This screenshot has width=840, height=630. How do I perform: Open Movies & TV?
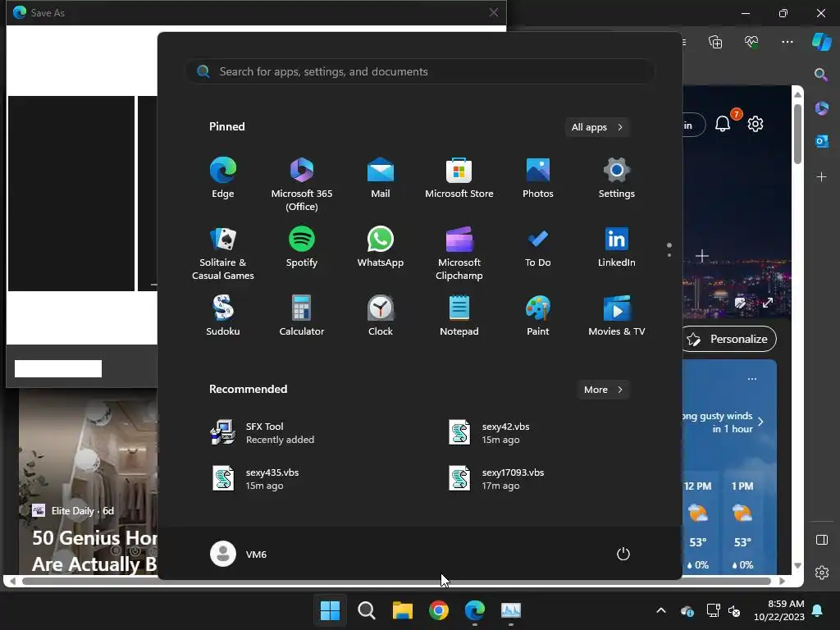tap(617, 316)
